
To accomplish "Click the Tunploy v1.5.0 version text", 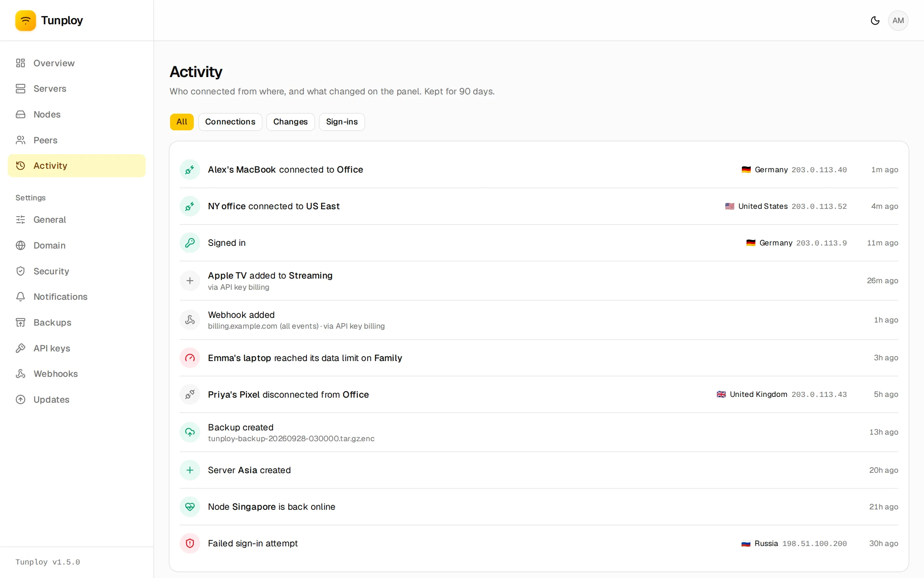I will (48, 562).
